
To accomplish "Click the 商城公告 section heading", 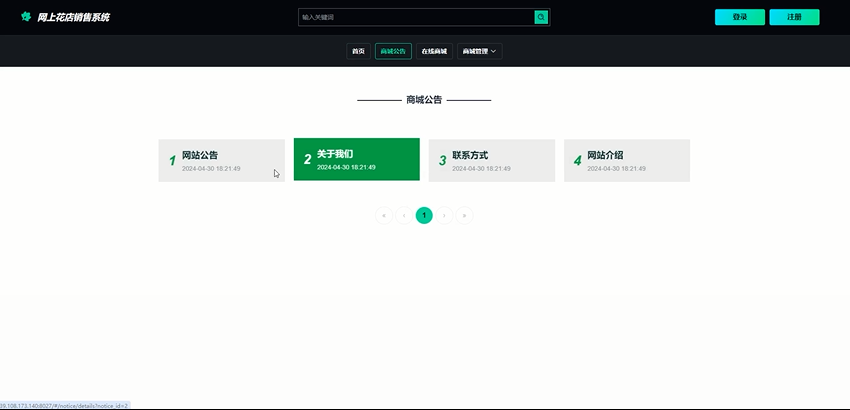I will point(424,100).
